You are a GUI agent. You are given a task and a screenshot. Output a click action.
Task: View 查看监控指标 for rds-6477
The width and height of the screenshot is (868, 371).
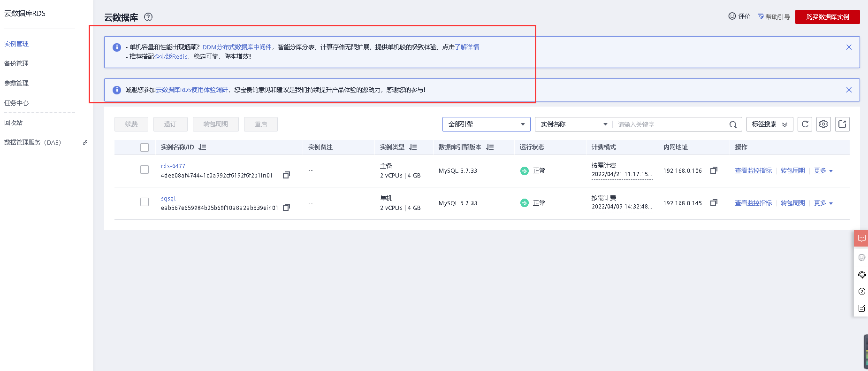pyautogui.click(x=754, y=170)
